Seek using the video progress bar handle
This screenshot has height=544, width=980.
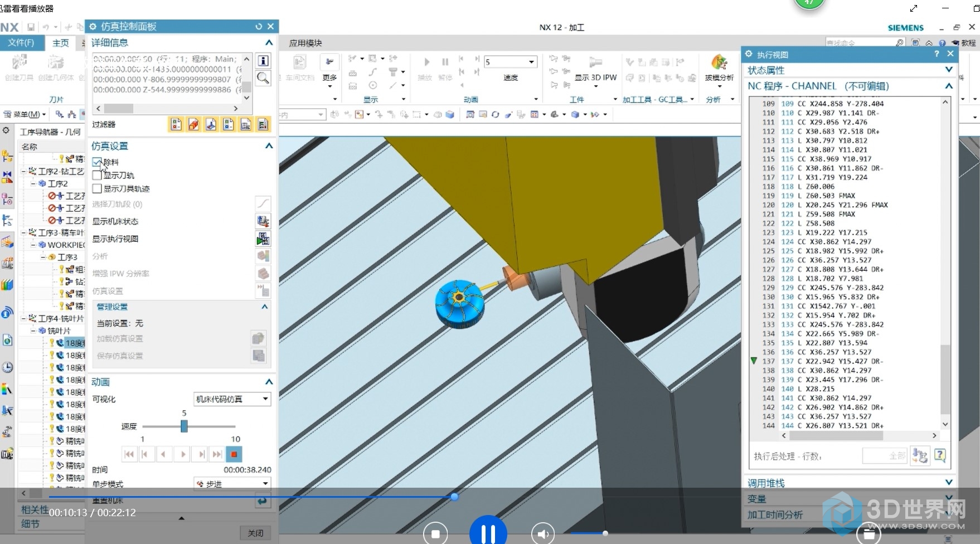pos(455,497)
